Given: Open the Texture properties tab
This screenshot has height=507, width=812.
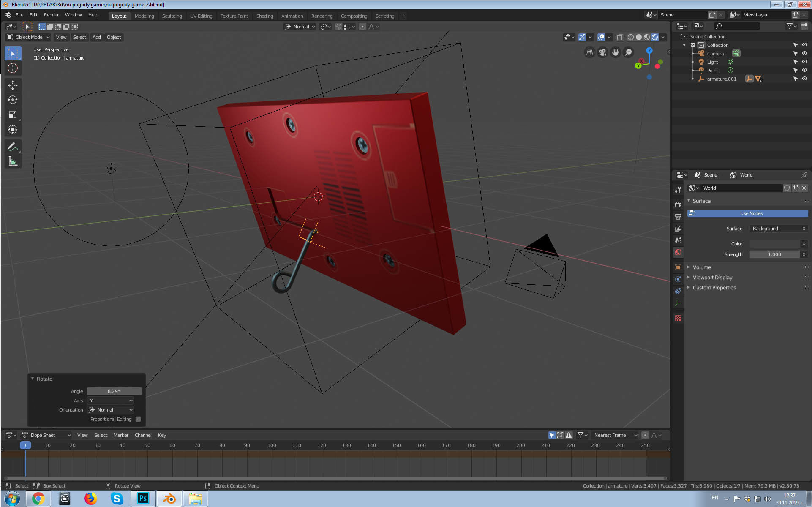Looking at the screenshot, I should tap(678, 318).
